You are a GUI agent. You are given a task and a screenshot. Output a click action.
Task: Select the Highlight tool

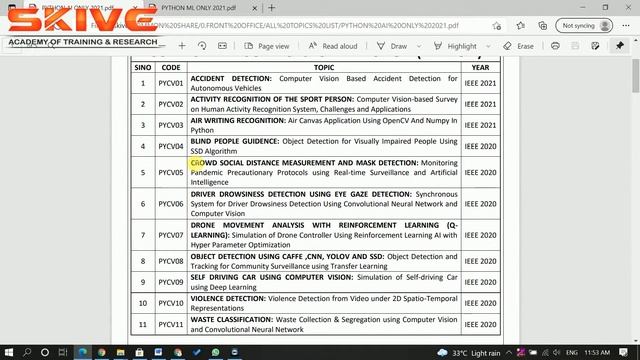click(x=455, y=46)
